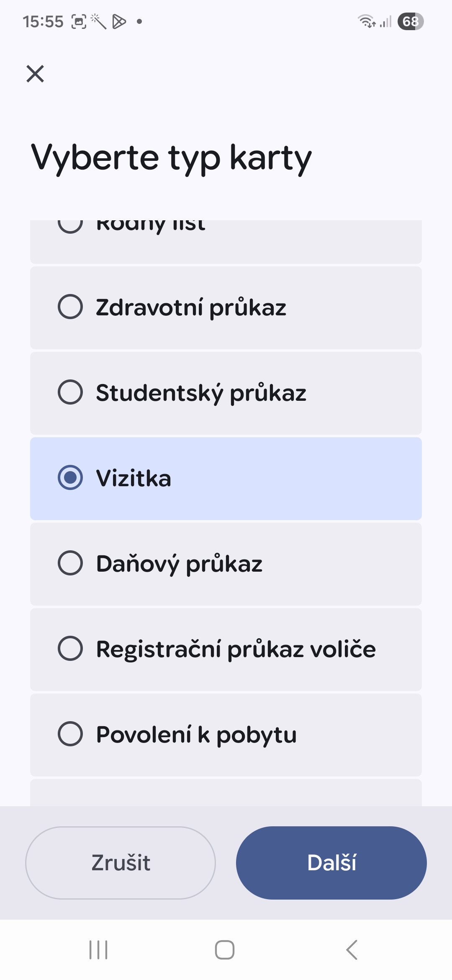Select the Zdravotní průkaz radio button
The image size is (452, 980).
[x=70, y=307]
